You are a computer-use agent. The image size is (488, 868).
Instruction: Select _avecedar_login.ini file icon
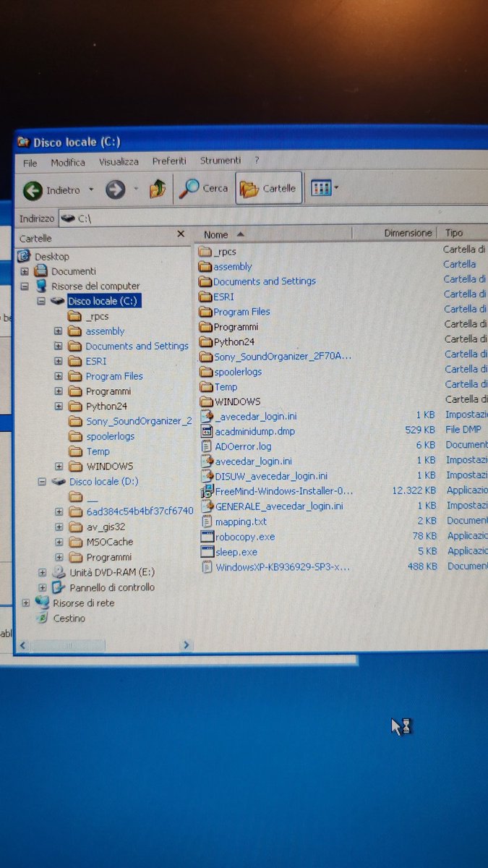click(x=206, y=417)
